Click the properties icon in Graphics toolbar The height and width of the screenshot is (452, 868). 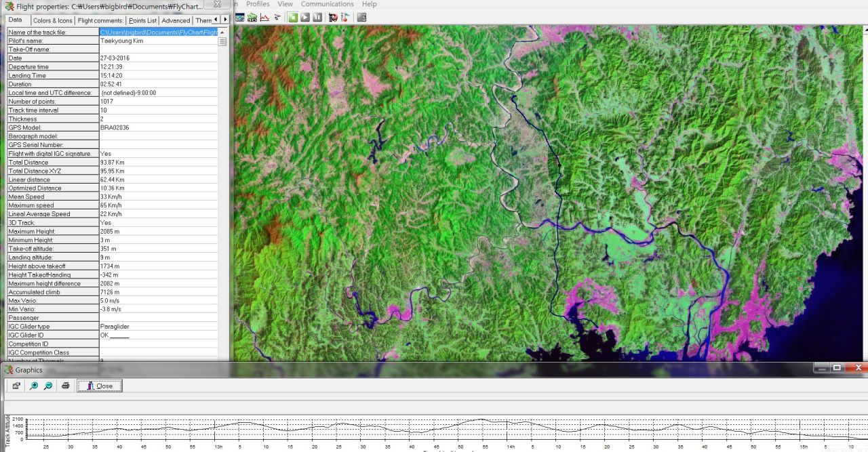(x=16, y=386)
